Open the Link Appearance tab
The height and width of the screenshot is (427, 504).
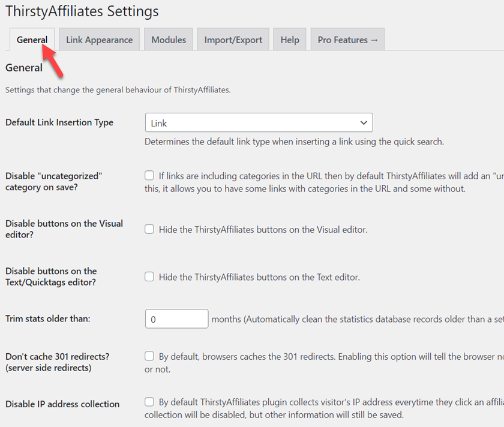pos(100,40)
